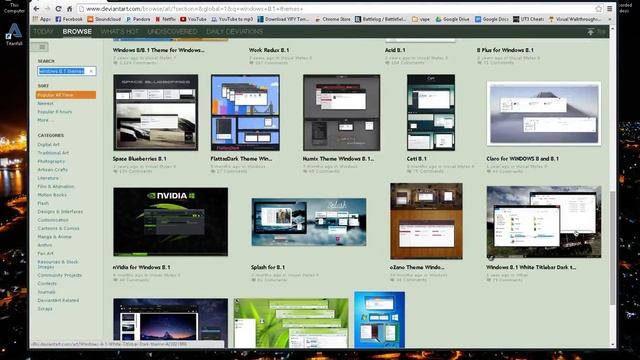Viewport: 640px width, 360px height.
Task: Open the FlattedDark Theme thumbnail
Action: 245,113
